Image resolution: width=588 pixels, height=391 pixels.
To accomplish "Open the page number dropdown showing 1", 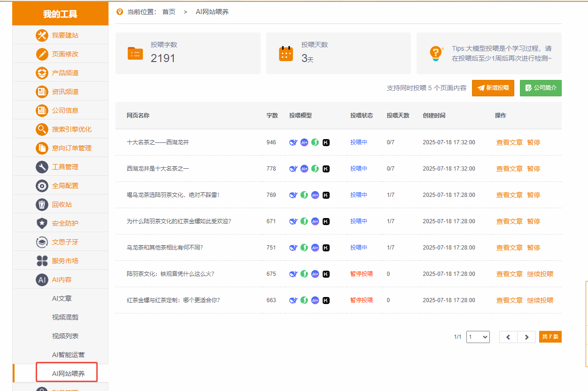I will click(478, 337).
